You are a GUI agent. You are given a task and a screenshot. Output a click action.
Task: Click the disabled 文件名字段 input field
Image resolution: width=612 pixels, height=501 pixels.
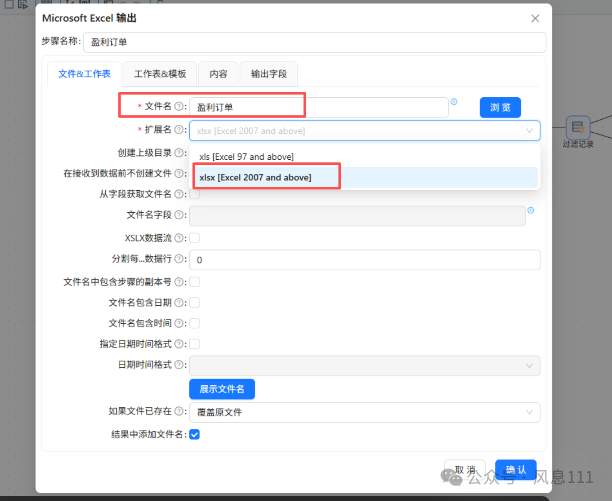point(357,216)
